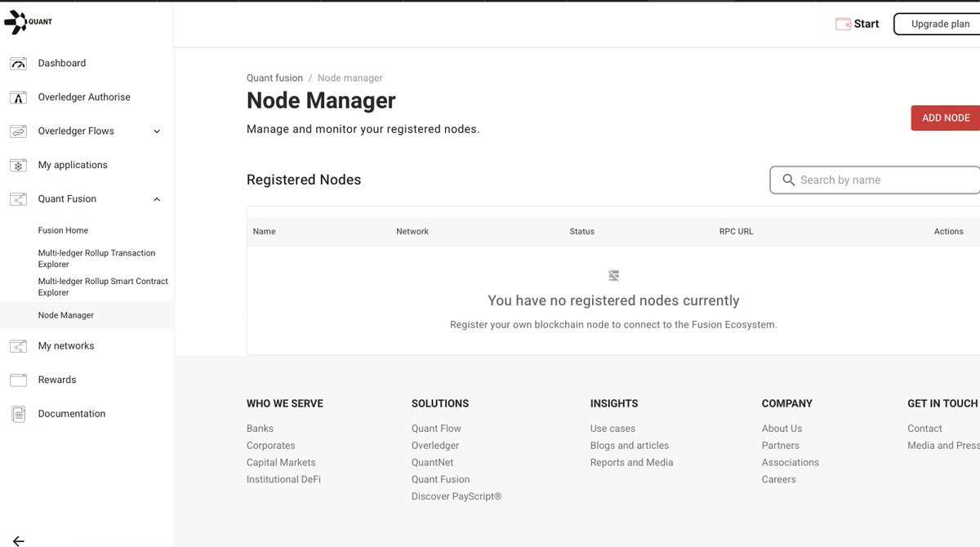Focus the Search by name field
Viewport: 980px width, 547px height.
(x=875, y=180)
